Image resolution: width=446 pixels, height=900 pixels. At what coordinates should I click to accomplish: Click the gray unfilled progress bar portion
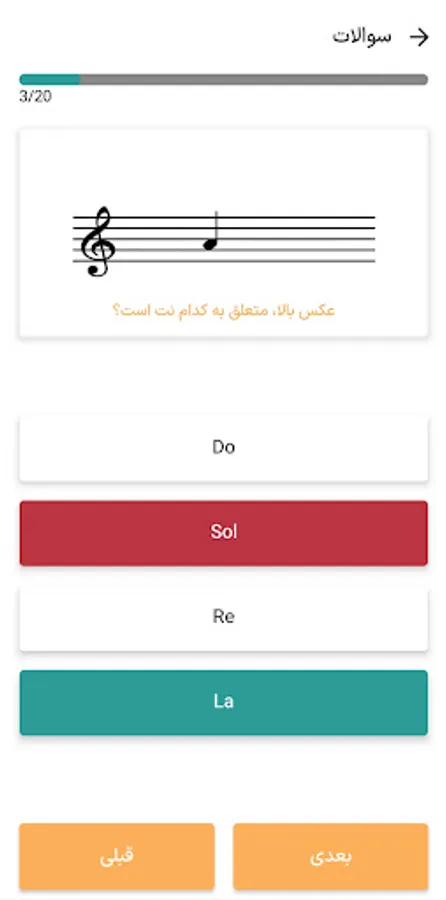point(254,79)
